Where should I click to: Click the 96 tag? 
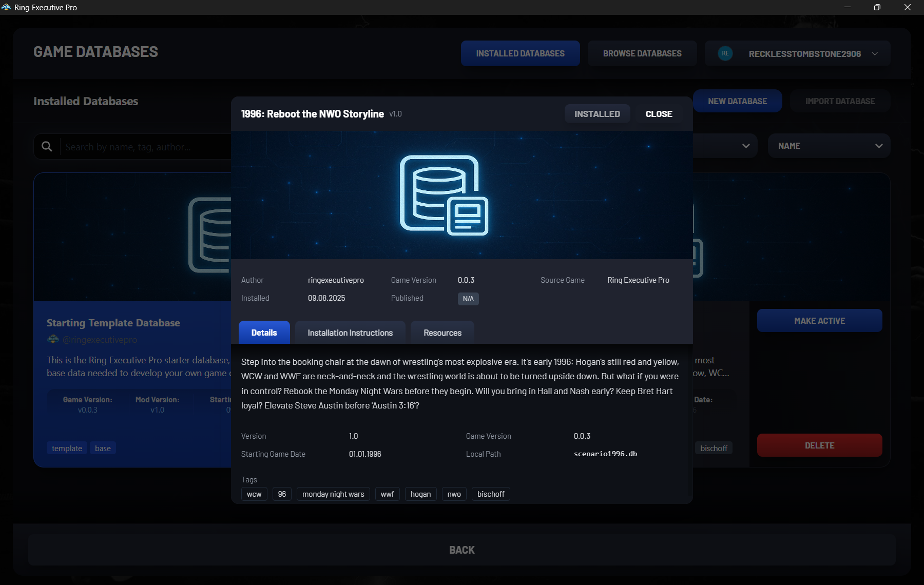point(282,494)
